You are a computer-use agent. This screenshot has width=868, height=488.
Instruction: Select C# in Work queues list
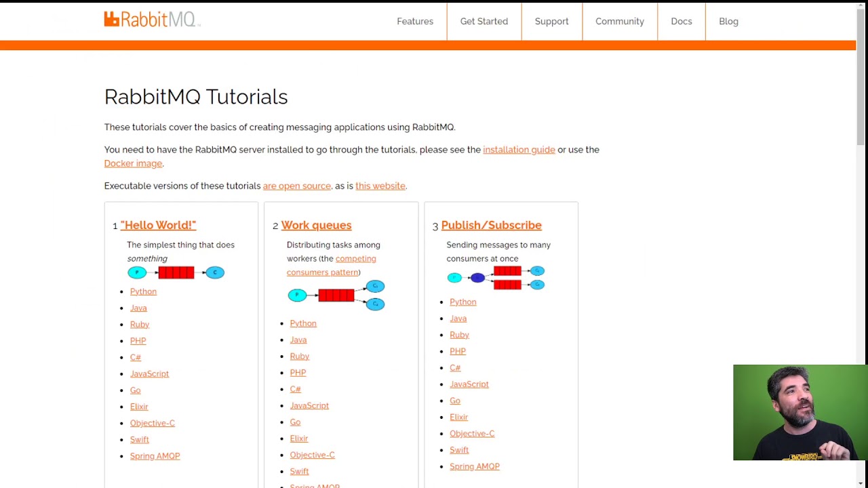pos(296,389)
